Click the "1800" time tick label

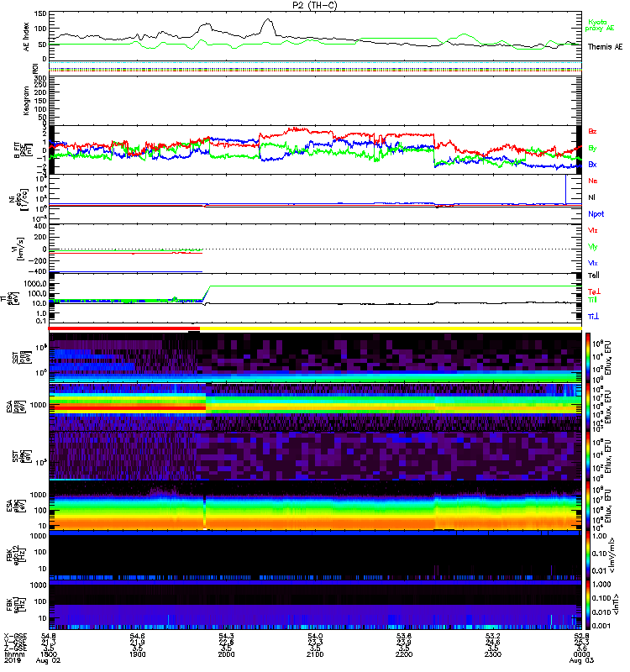pyautogui.click(x=49, y=654)
